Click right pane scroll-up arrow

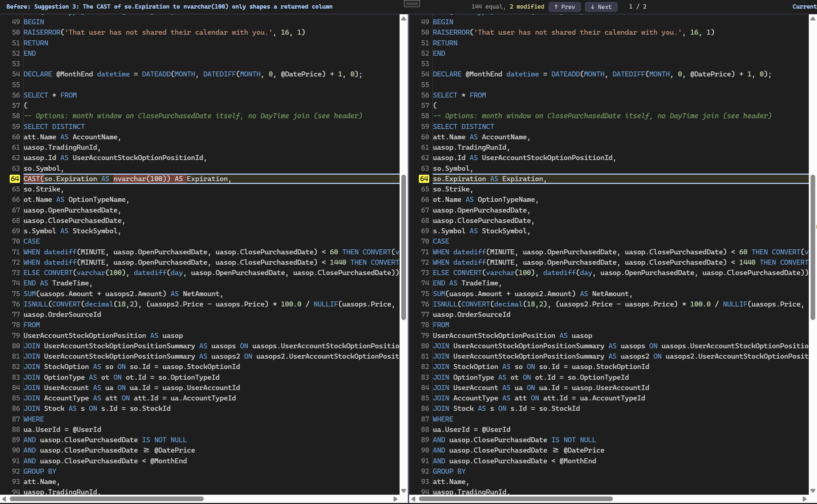(813, 19)
